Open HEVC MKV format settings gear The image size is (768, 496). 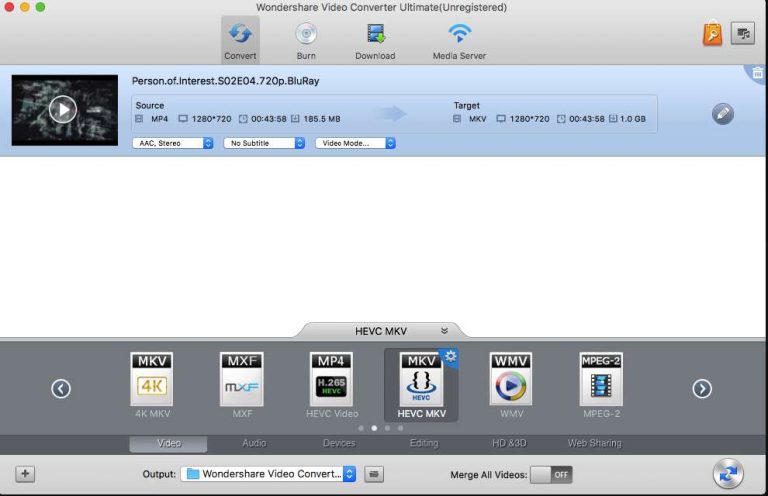point(450,356)
